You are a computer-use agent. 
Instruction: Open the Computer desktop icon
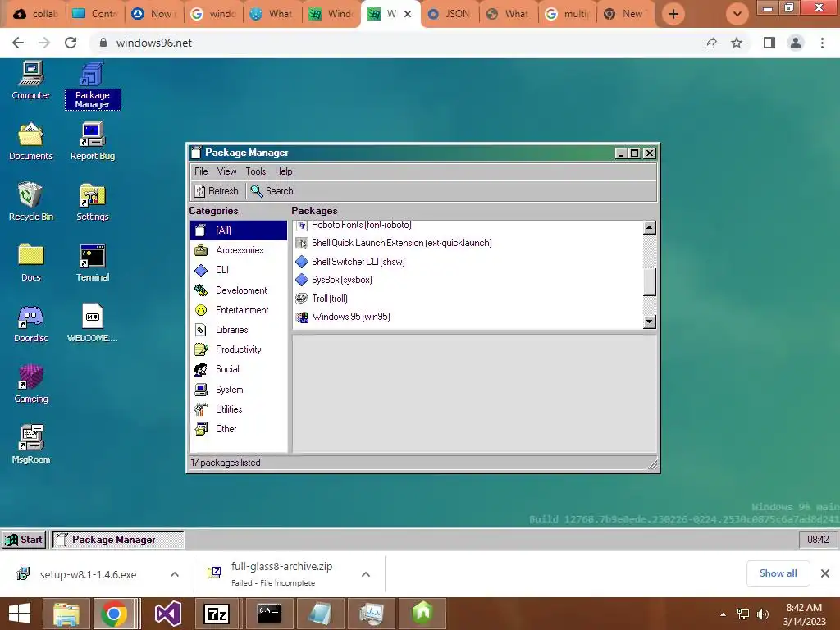[x=31, y=80]
